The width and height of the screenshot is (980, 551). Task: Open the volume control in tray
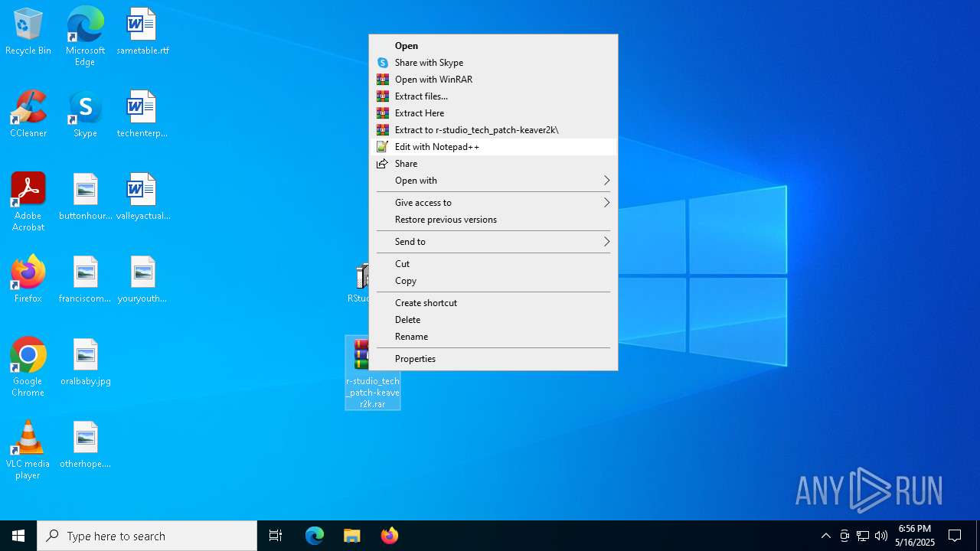881,536
